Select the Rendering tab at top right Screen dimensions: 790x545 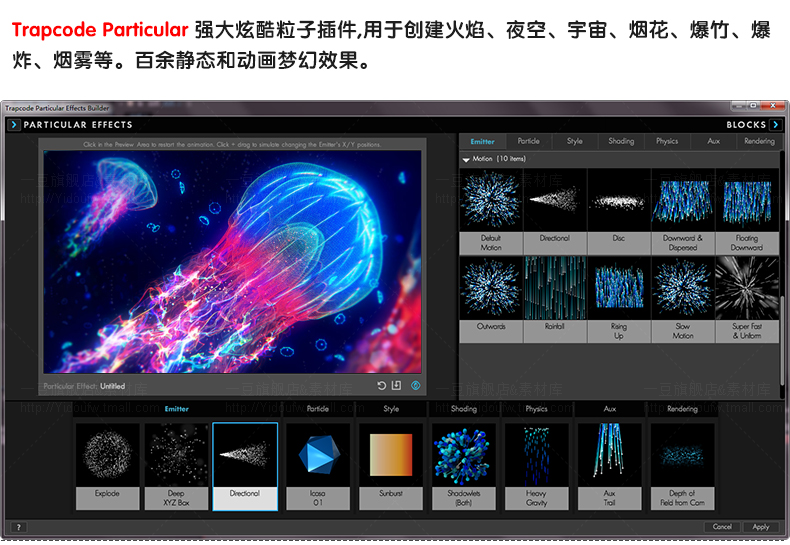tap(759, 142)
